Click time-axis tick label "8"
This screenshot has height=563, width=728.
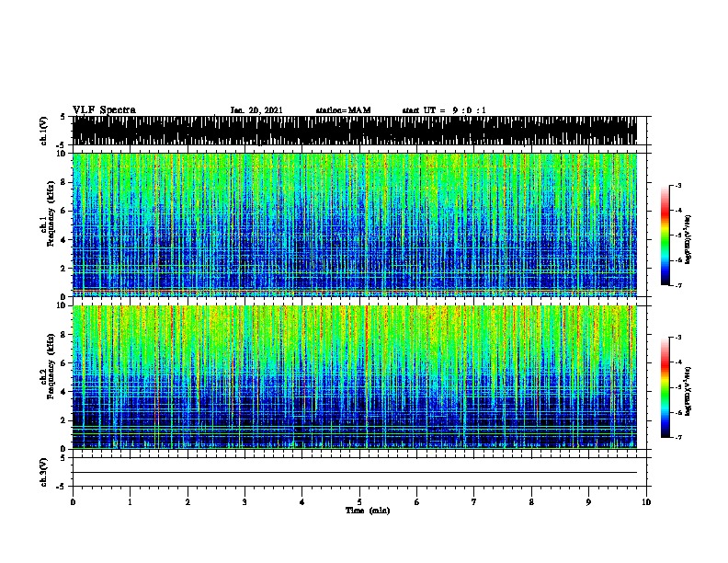pyautogui.click(x=531, y=502)
